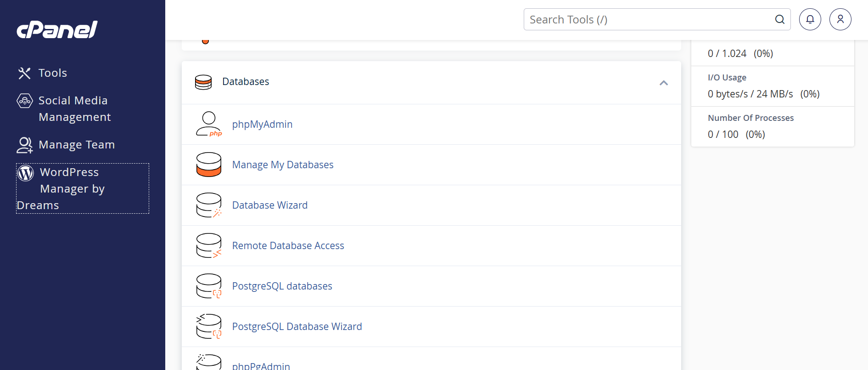Open Tools in the sidebar

(x=52, y=73)
